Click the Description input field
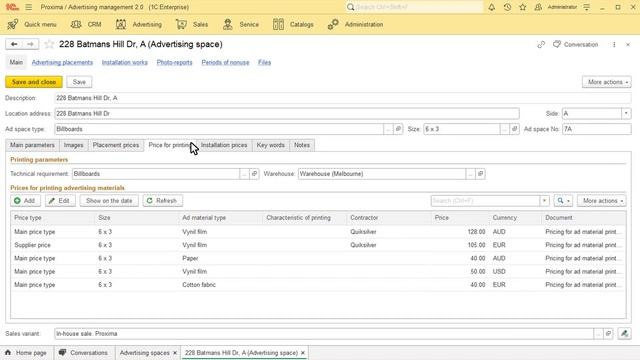This screenshot has width=640, height=360. point(343,98)
